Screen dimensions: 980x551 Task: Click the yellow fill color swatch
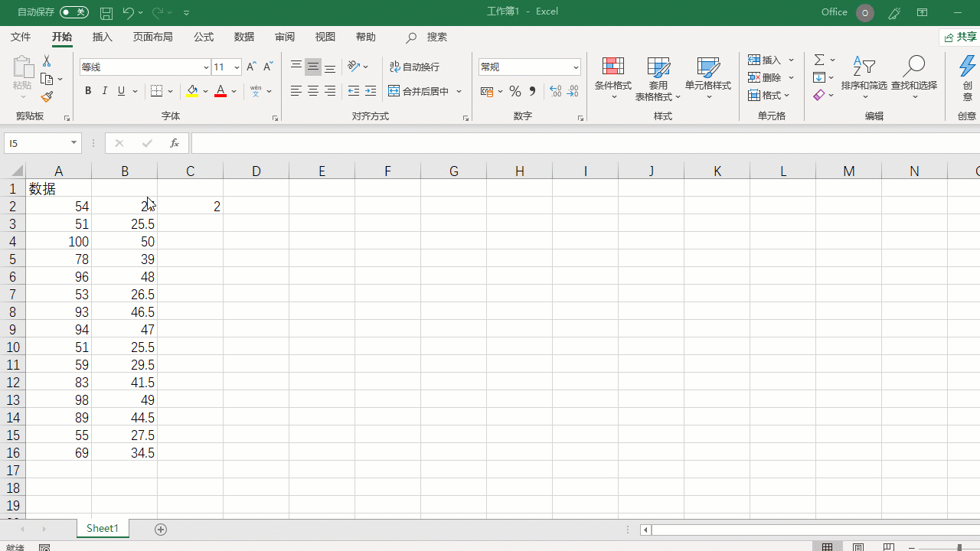(192, 91)
